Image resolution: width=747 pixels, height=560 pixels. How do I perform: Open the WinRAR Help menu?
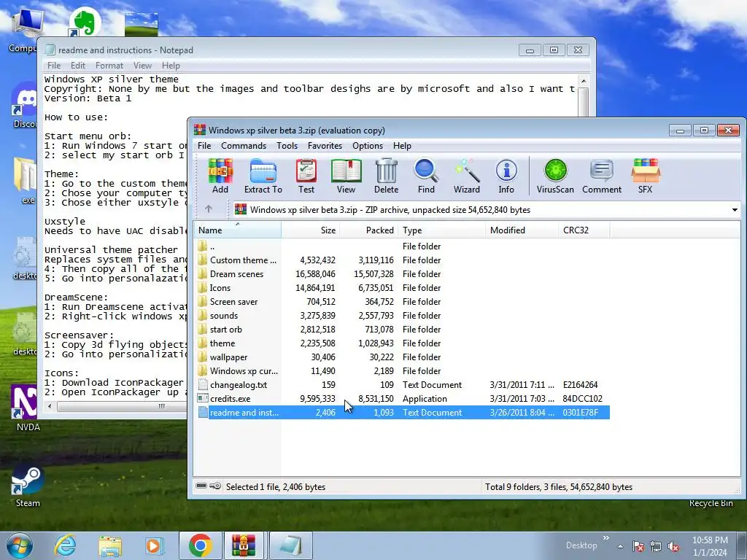(x=402, y=146)
